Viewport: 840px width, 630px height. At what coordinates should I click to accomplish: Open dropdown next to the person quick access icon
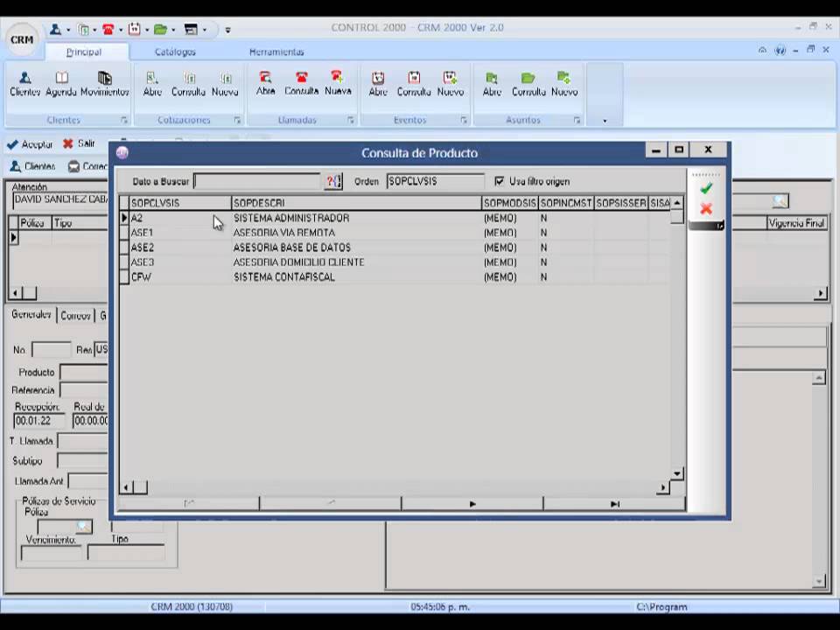(68, 30)
